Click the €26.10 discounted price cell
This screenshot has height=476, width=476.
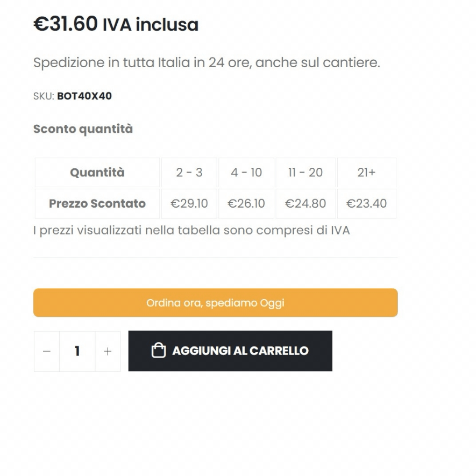(246, 204)
